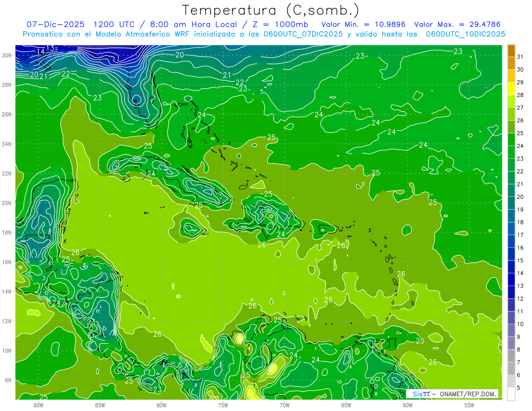
Task: Click the '0600UTC_10DIC2025' valid-until timestamp
Action: coord(465,34)
